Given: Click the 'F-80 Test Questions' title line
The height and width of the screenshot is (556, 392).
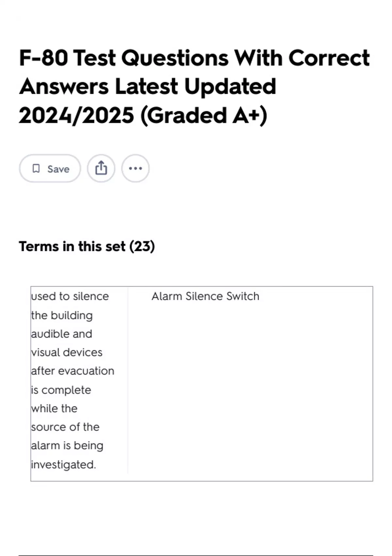Looking at the screenshot, I should click(194, 58).
